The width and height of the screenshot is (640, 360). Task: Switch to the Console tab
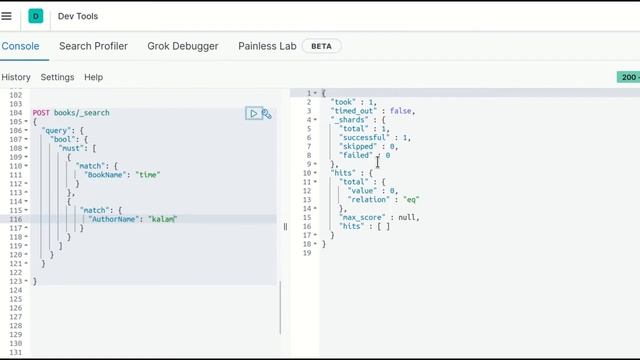point(20,46)
